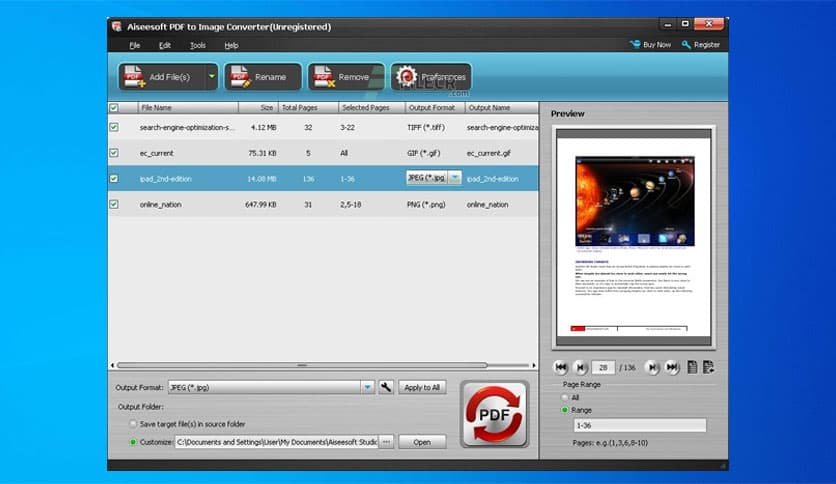Select the ec_current file name
This screenshot has height=484, width=836.
[157, 153]
